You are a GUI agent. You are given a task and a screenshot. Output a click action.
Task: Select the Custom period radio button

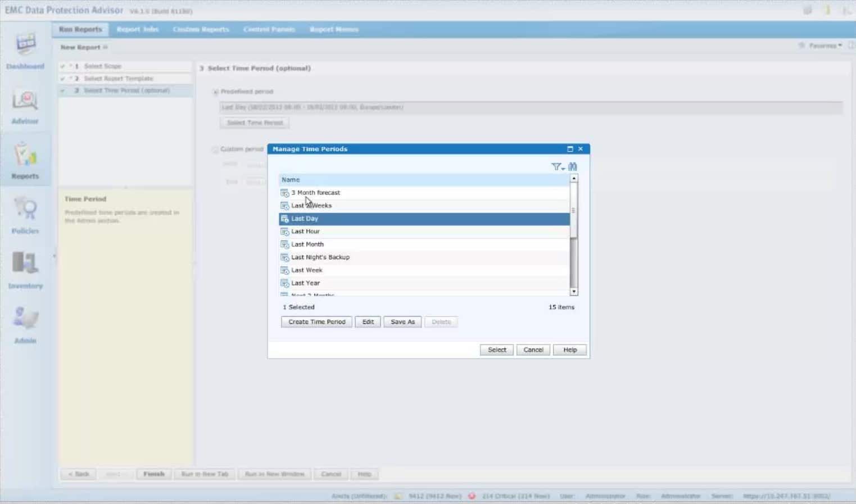(215, 149)
